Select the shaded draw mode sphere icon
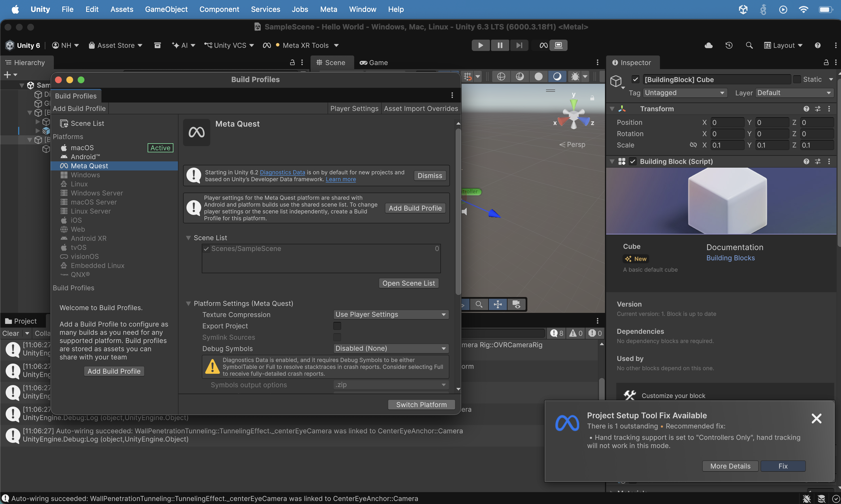The height and width of the screenshot is (504, 841). [539, 76]
